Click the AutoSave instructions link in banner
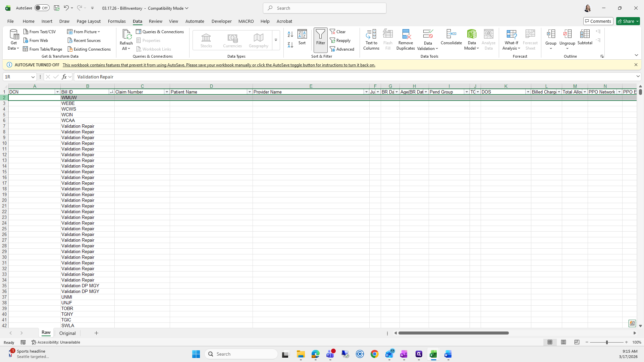The image size is (644, 362). (219, 65)
